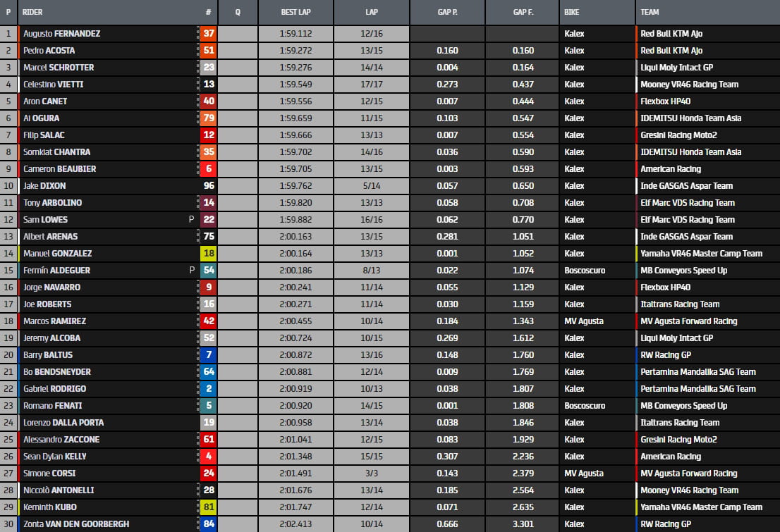The height and width of the screenshot is (532, 780).
Task: Click Pedro Acosta's number 51 badge
Action: click(x=209, y=50)
